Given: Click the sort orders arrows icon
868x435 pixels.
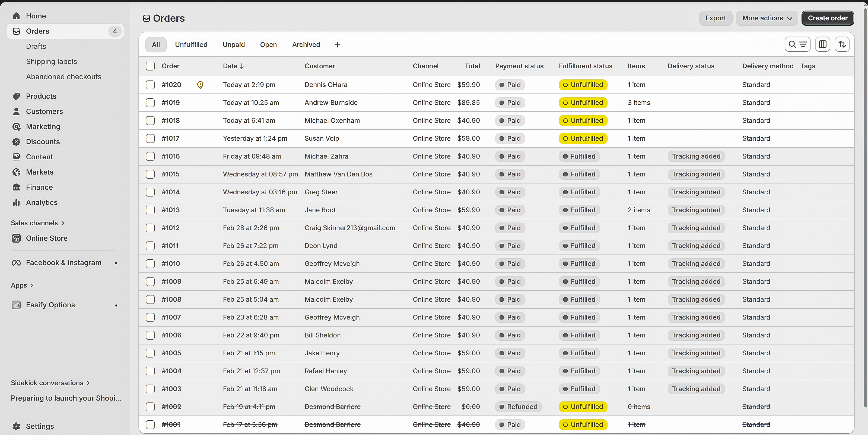Looking at the screenshot, I should pos(842,44).
